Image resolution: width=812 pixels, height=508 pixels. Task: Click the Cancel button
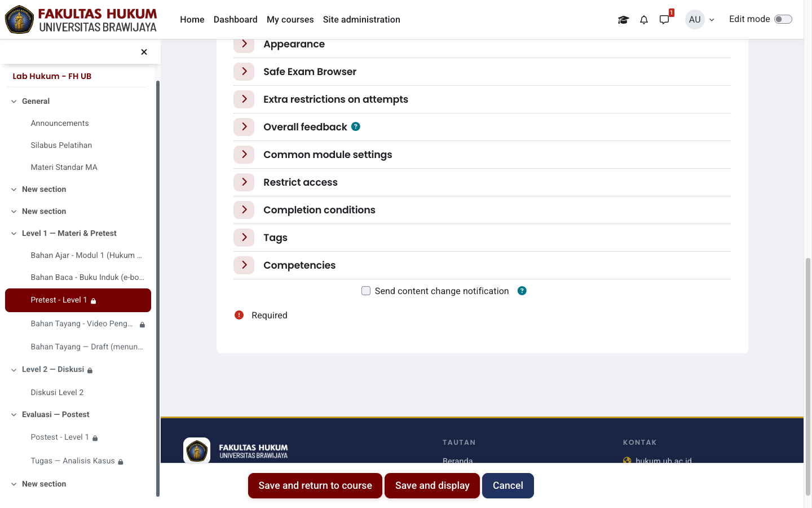(x=508, y=485)
